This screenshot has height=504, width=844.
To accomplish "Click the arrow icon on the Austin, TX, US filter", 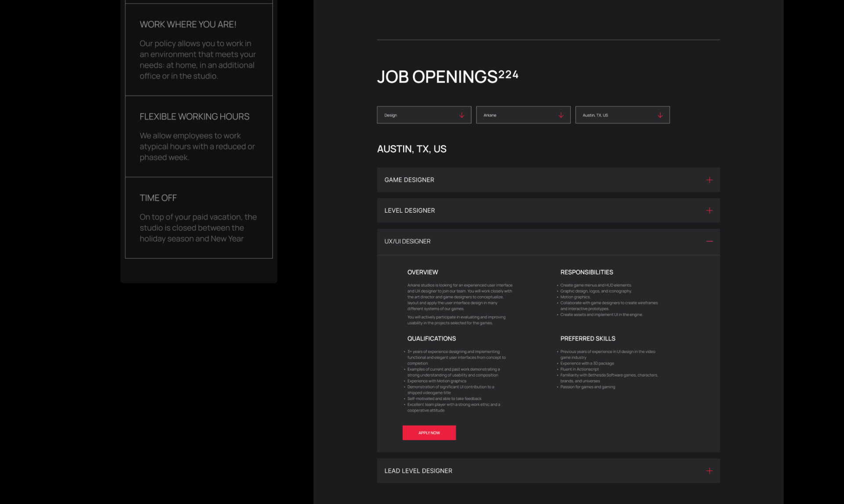I will tap(660, 115).
